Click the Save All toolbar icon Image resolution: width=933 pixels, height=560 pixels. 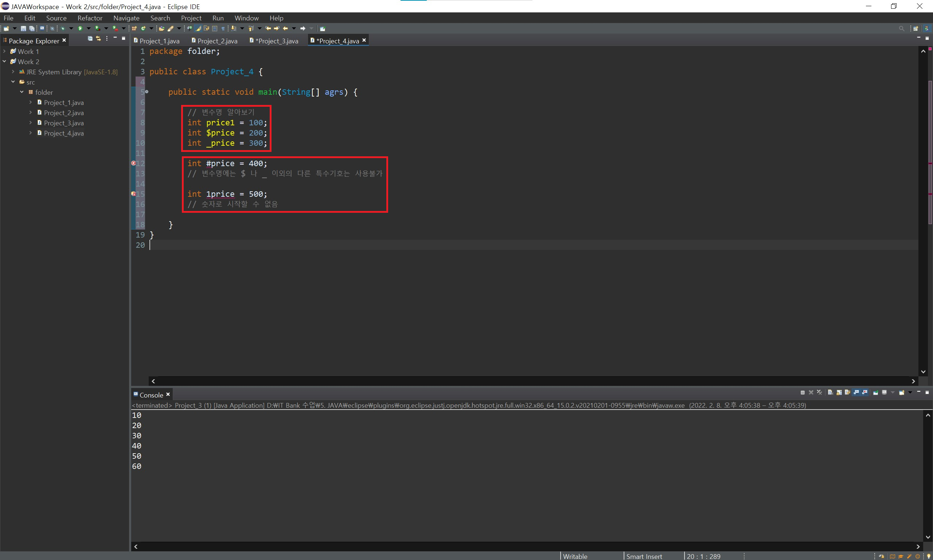coord(32,28)
